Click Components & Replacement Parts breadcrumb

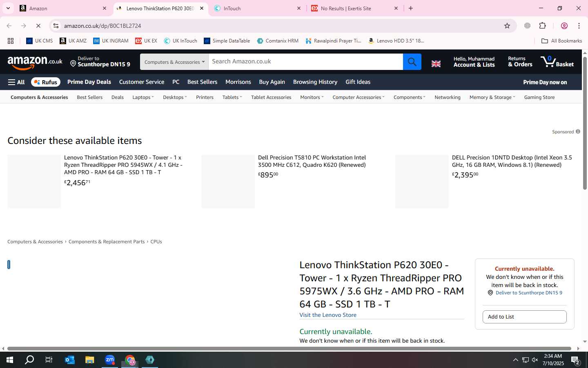coord(107,242)
